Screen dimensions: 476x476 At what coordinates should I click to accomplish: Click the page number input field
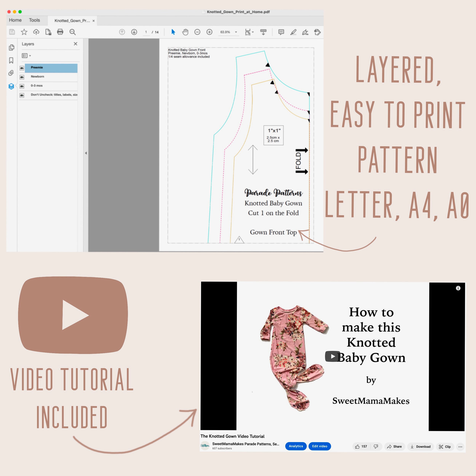pos(146,32)
